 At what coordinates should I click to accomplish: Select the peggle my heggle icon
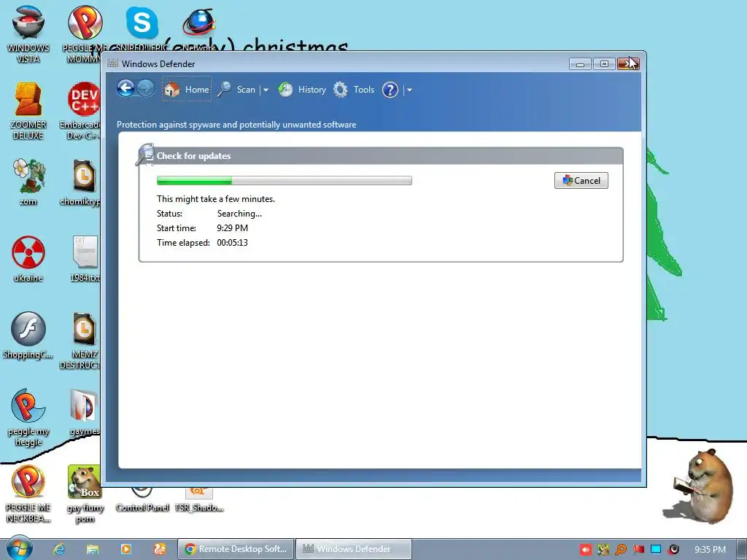point(28,417)
